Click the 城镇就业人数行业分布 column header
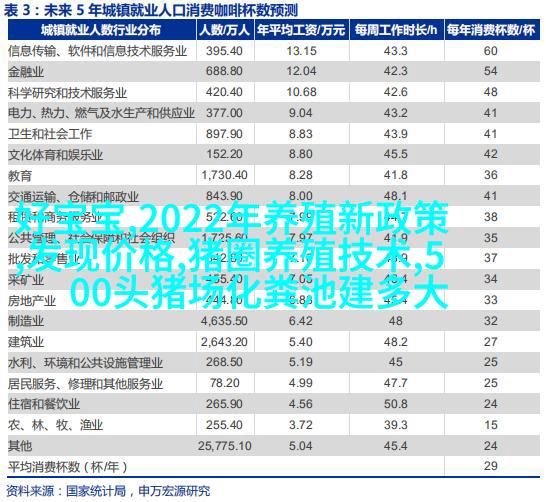The width and height of the screenshot is (546, 502). [101, 30]
